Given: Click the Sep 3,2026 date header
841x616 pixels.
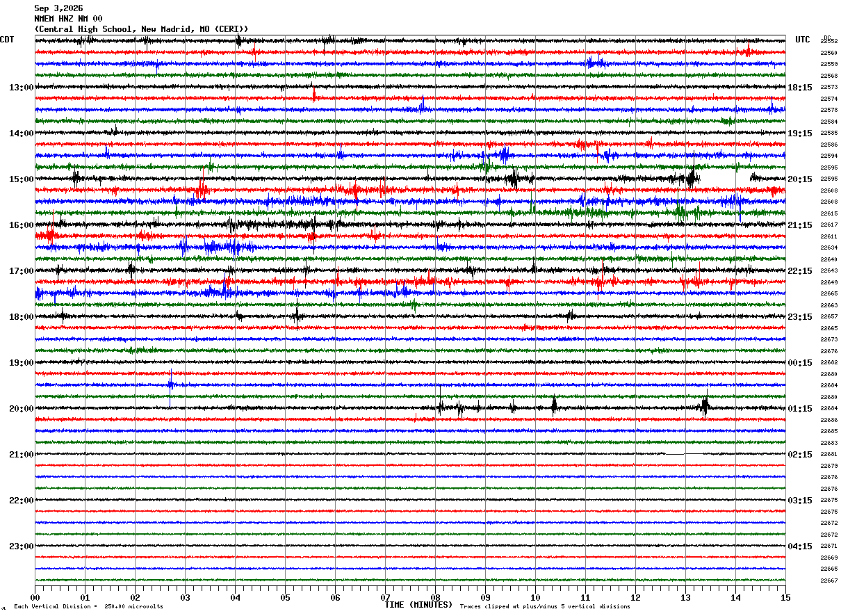Looking at the screenshot, I should tap(58, 8).
